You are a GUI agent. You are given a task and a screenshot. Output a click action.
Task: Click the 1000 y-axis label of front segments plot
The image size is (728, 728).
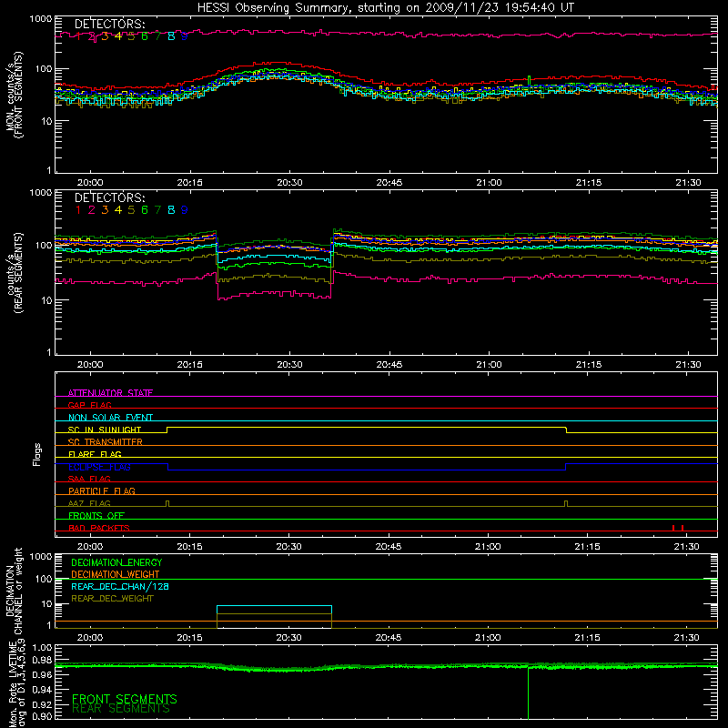coord(41,18)
